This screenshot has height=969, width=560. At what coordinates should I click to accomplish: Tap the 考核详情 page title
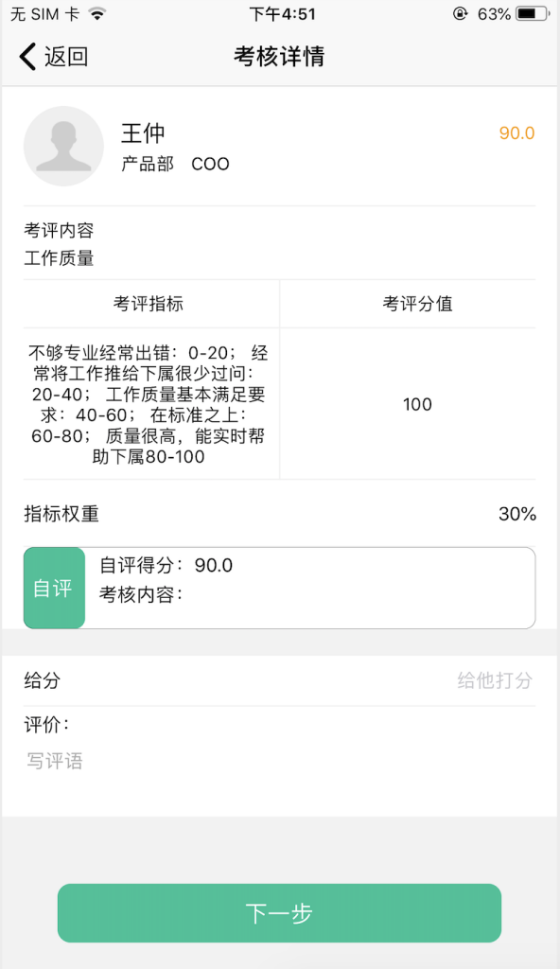[x=279, y=56]
